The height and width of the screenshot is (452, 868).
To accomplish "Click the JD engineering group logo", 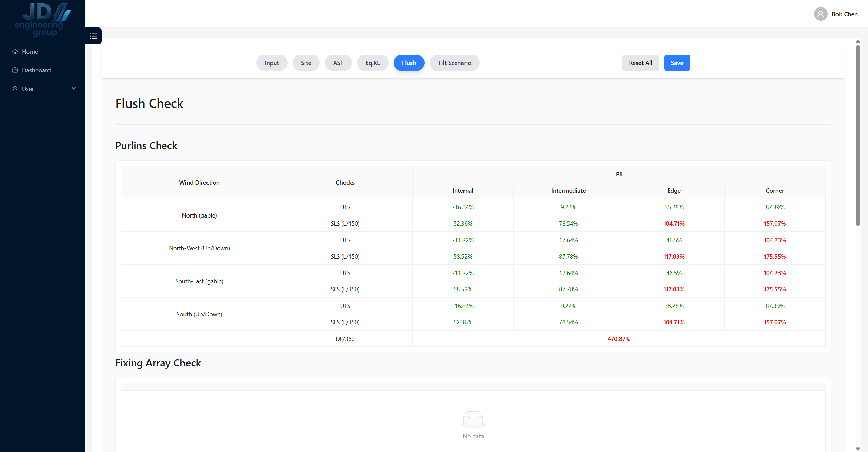I will click(x=42, y=20).
